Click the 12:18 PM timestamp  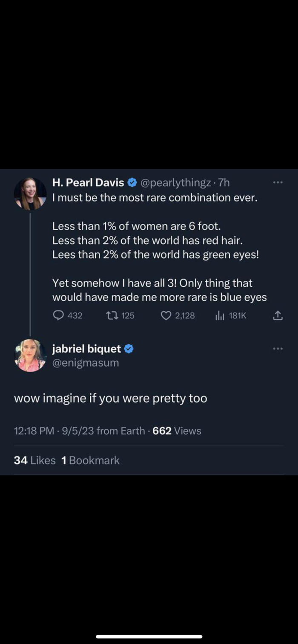[30, 431]
